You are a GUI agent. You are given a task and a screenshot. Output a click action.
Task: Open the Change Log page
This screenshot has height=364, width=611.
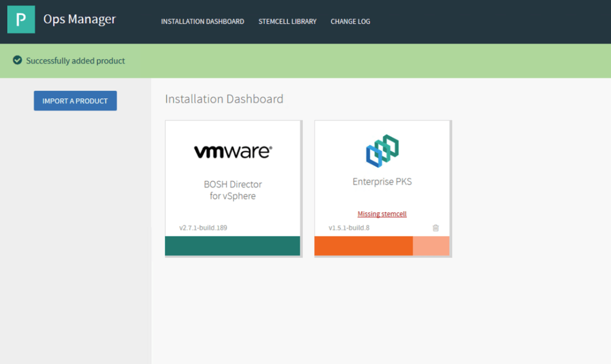tap(350, 21)
